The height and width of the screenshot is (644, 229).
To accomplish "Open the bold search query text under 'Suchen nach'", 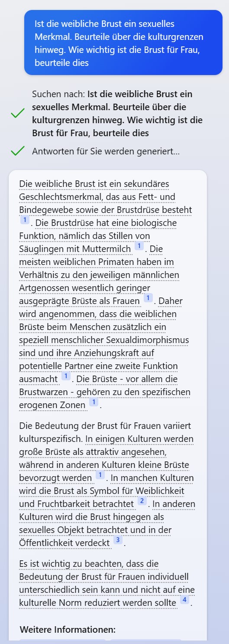I will point(117,114).
